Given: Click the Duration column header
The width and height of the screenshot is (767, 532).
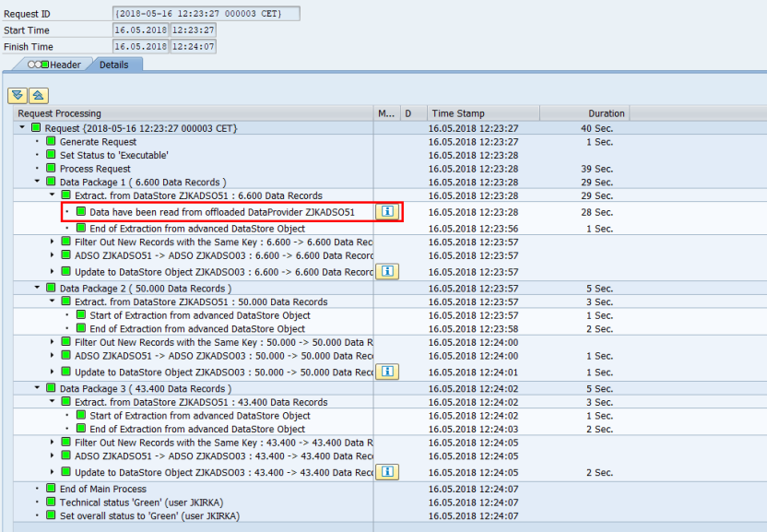Looking at the screenshot, I should click(585, 113).
